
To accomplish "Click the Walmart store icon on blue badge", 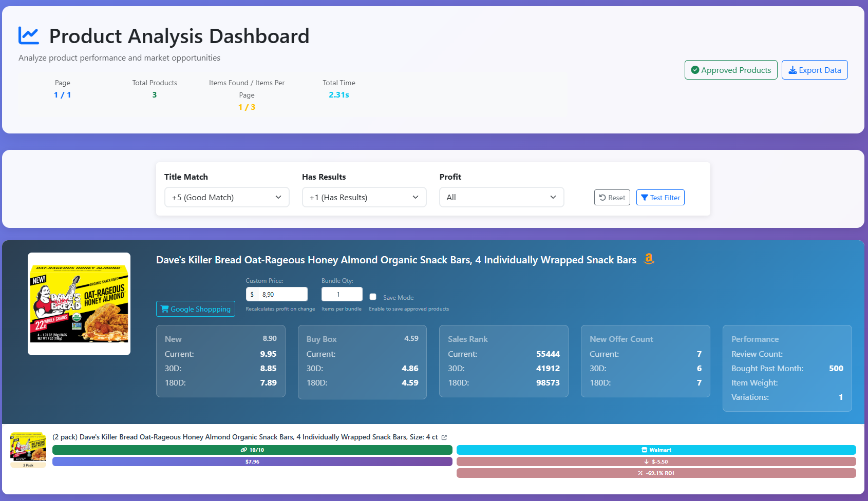I will tap(644, 450).
